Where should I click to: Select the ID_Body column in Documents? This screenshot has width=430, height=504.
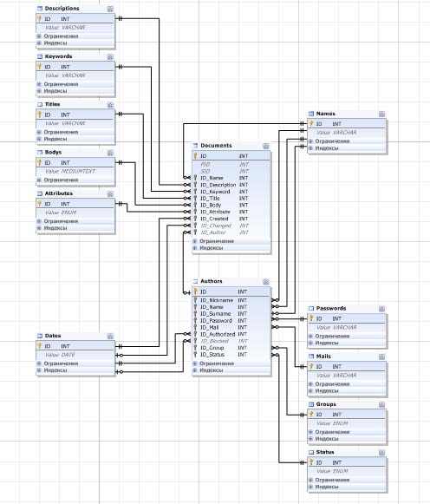(231, 205)
